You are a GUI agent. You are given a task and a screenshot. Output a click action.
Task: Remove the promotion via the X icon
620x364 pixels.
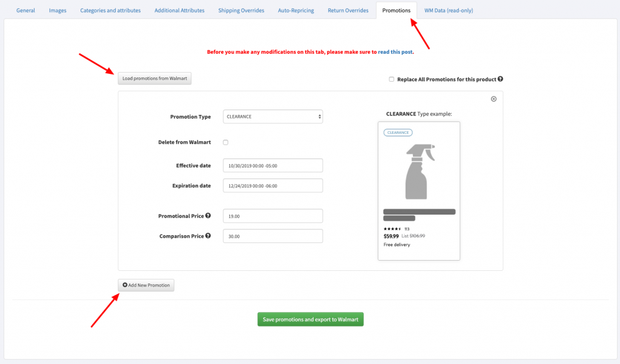(x=493, y=99)
